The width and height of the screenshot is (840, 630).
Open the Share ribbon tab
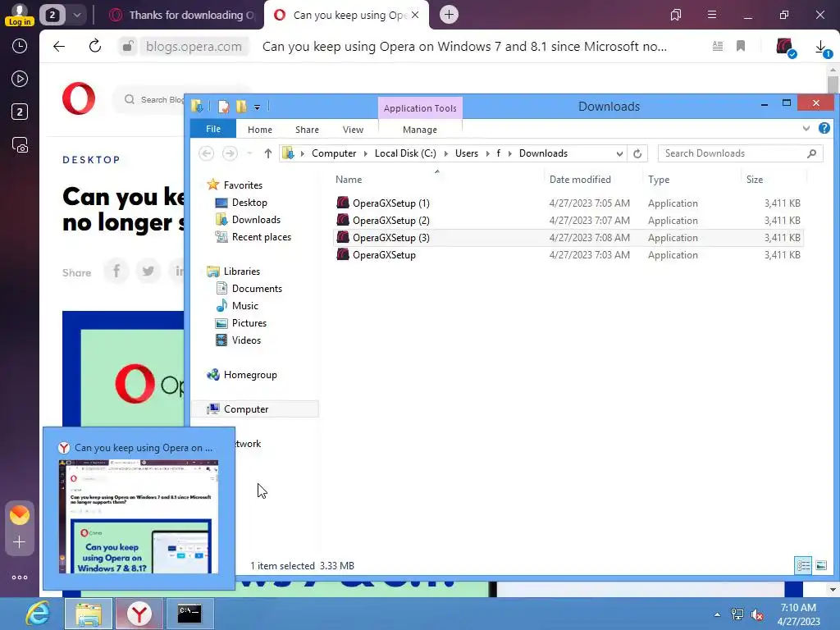point(307,130)
